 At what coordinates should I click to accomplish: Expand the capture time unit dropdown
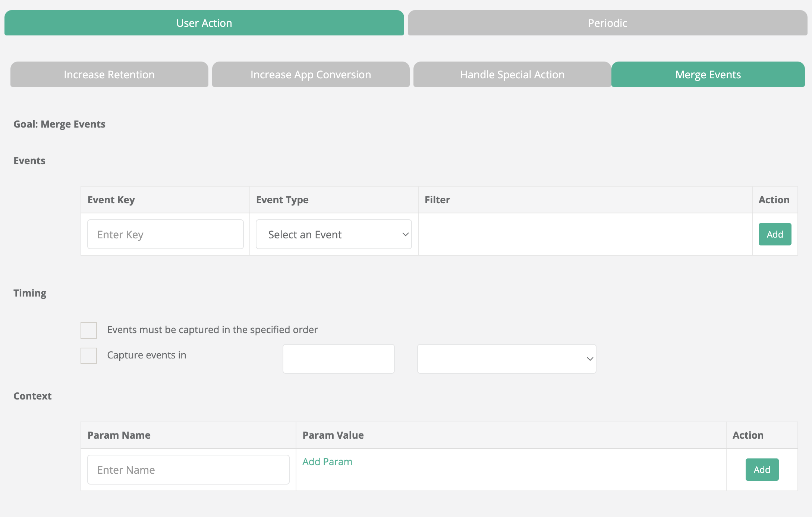click(x=506, y=359)
